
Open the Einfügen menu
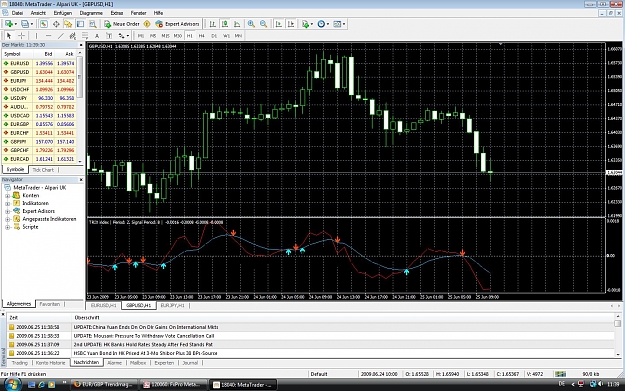point(63,13)
